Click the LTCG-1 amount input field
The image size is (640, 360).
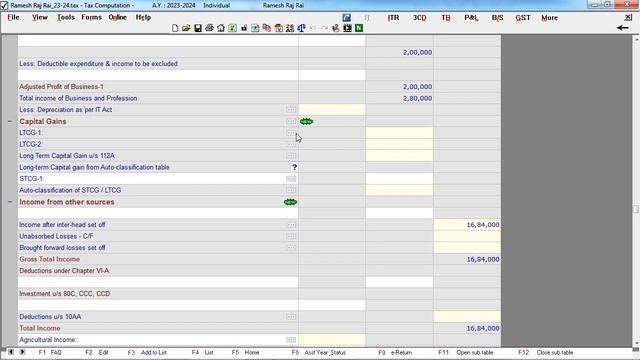(x=399, y=133)
